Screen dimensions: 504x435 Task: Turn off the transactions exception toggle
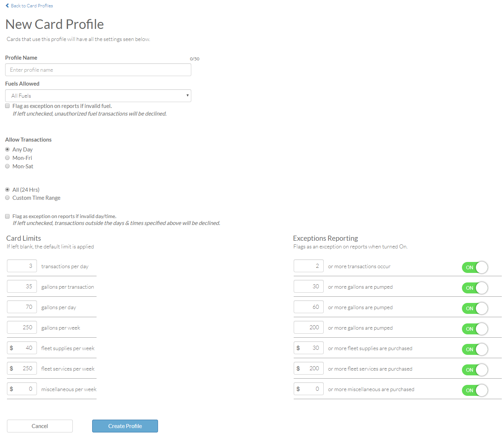[474, 267]
